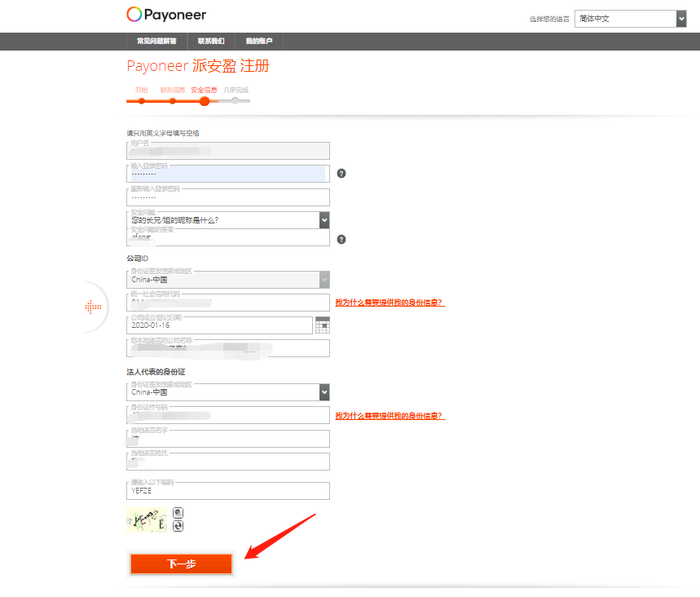Click the grey final dot on the progress bar
Viewport: 700px width, 597px height.
click(x=236, y=101)
